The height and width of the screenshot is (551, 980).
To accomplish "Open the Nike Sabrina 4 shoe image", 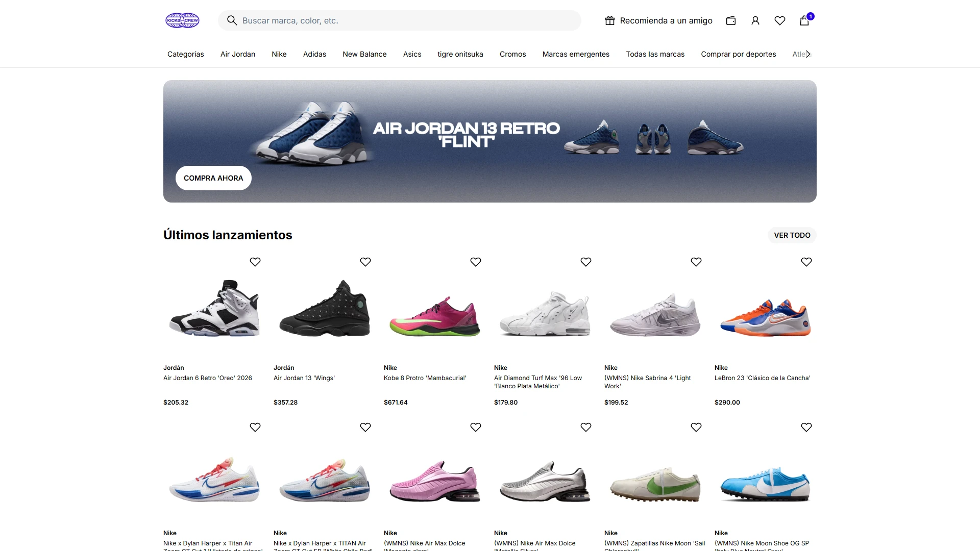I will [x=655, y=315].
